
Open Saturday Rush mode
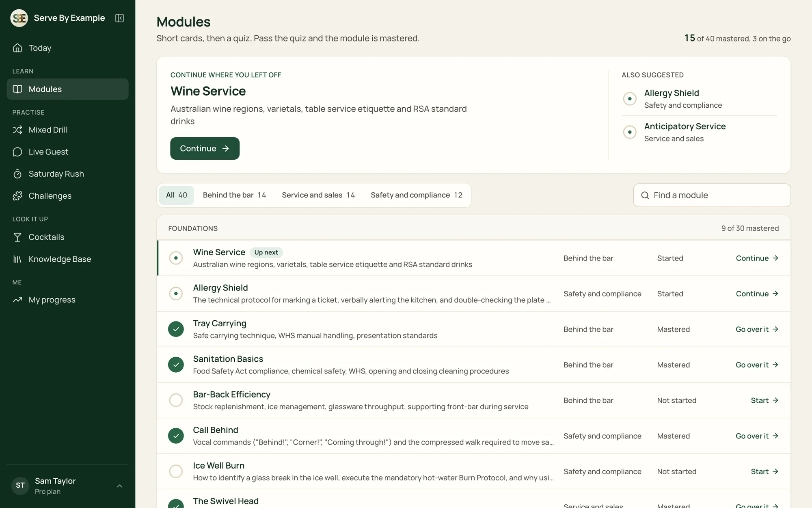click(x=67, y=174)
